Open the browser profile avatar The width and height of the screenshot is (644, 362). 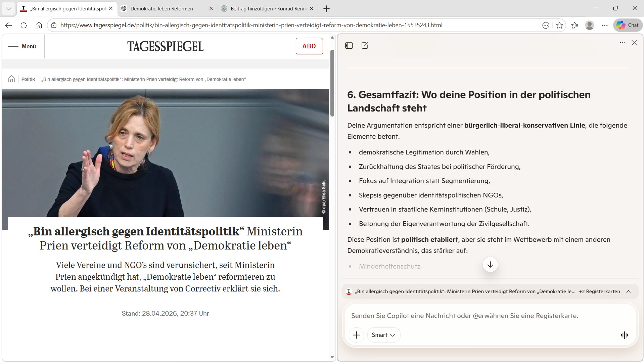pyautogui.click(x=589, y=25)
